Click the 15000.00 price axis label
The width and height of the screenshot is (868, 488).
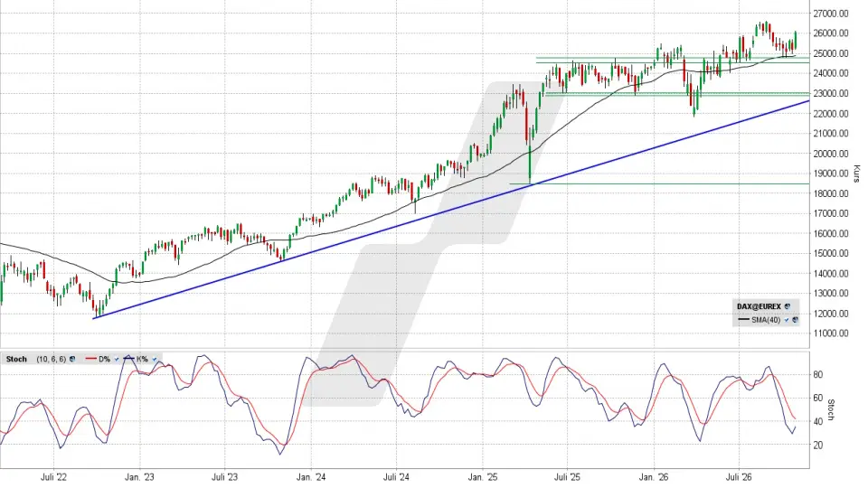point(830,253)
